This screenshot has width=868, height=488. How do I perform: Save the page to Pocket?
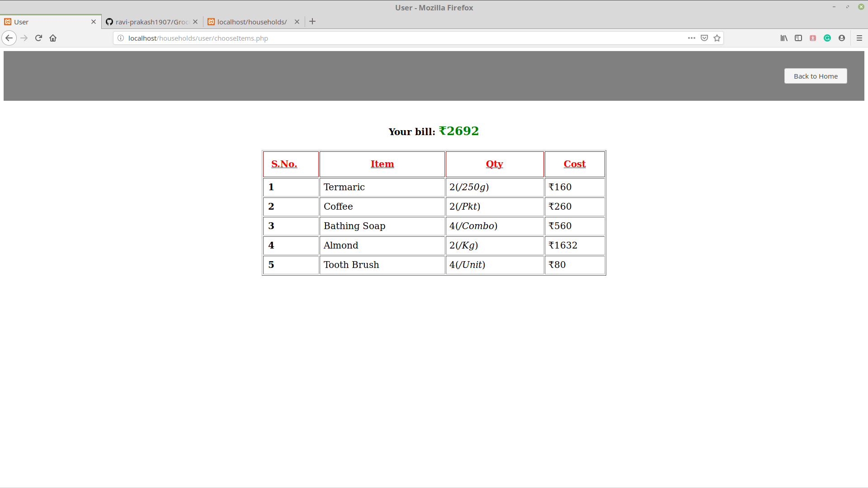pos(704,38)
